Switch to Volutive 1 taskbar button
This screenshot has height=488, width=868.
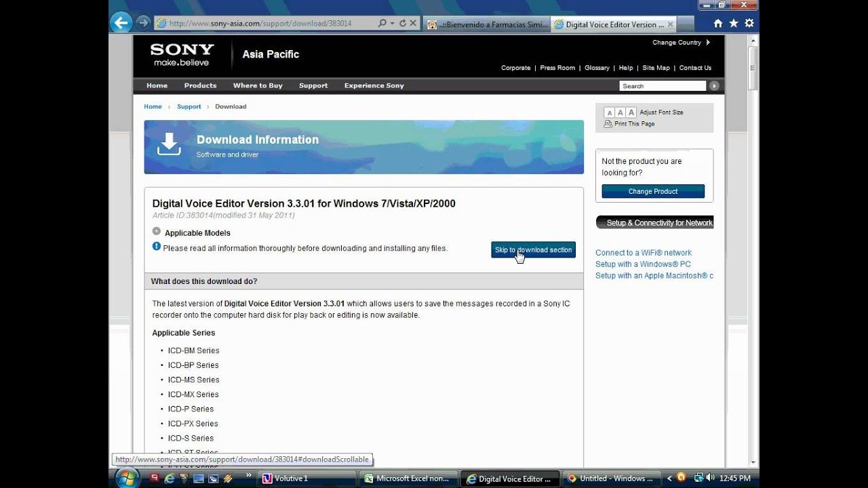(308, 479)
